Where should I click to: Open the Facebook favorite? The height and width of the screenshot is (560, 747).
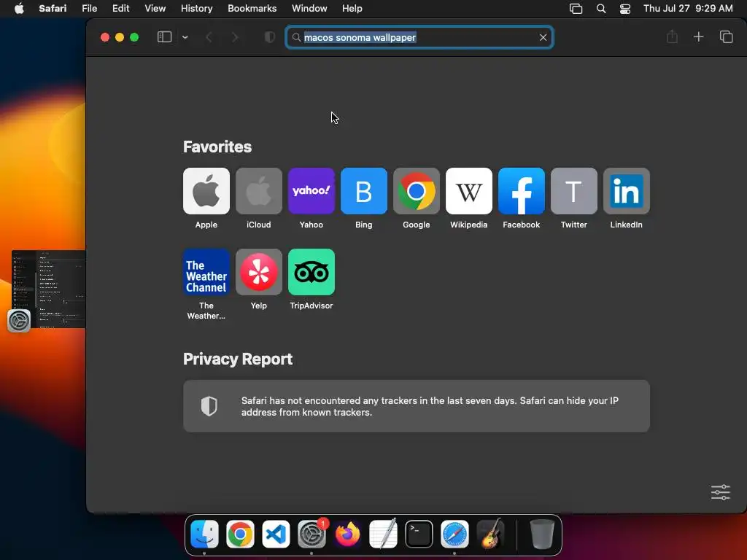click(x=521, y=191)
